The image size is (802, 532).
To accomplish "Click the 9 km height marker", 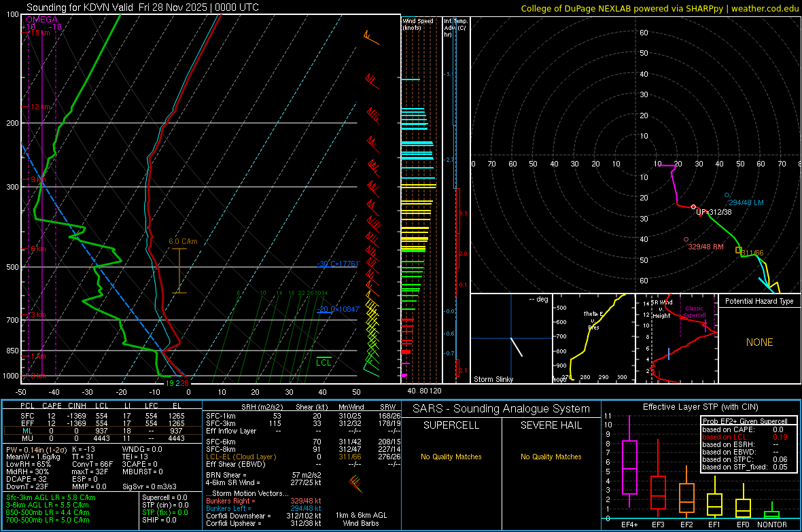I will pyautogui.click(x=38, y=179).
